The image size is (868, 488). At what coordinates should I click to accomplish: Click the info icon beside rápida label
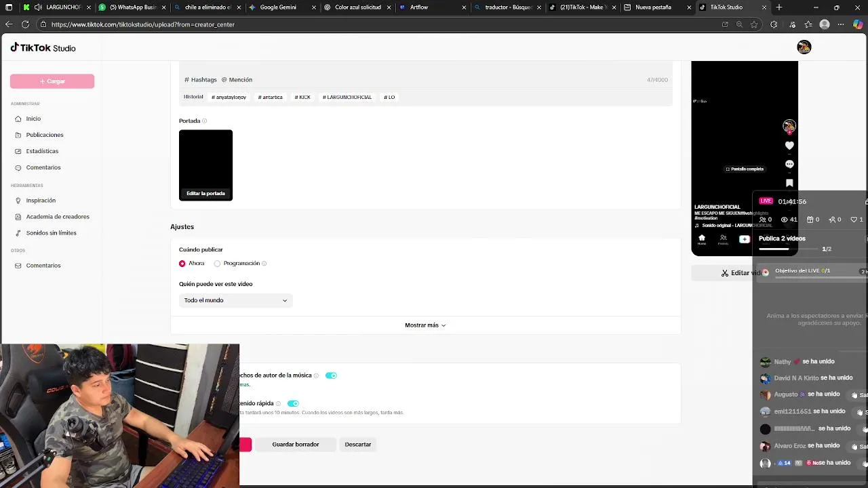(278, 403)
